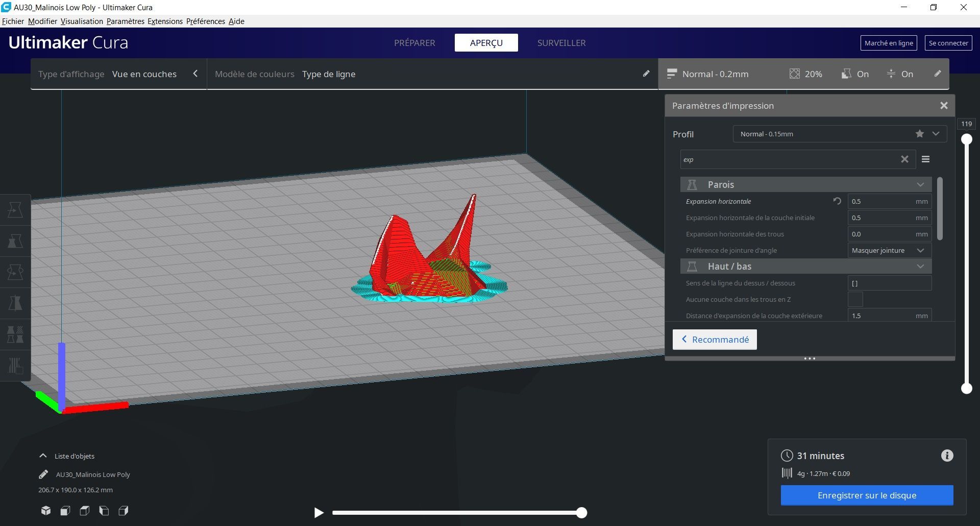Image resolution: width=980 pixels, height=526 pixels.
Task: Open the Aide menu
Action: (x=236, y=21)
